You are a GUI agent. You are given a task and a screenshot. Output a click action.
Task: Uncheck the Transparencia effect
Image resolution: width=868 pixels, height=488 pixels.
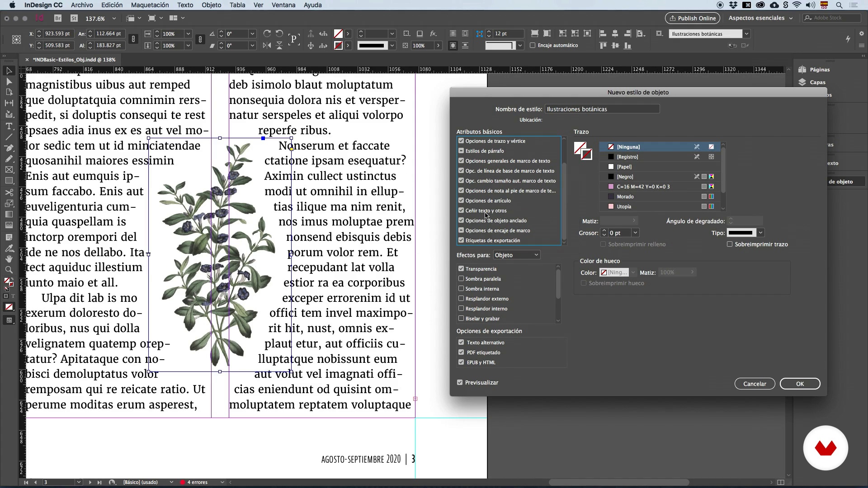pyautogui.click(x=461, y=269)
